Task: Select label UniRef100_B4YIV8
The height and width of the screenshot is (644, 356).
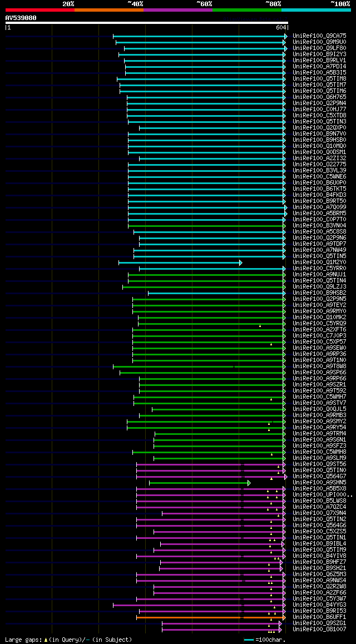Action: [319, 556]
